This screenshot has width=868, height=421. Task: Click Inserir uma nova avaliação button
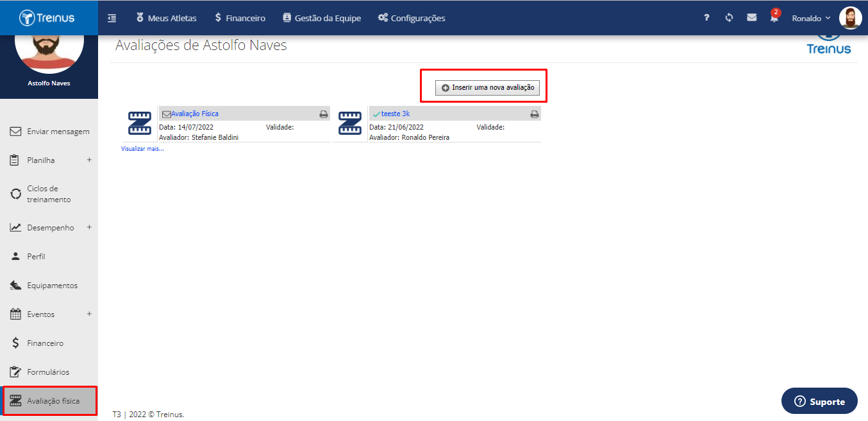(487, 87)
